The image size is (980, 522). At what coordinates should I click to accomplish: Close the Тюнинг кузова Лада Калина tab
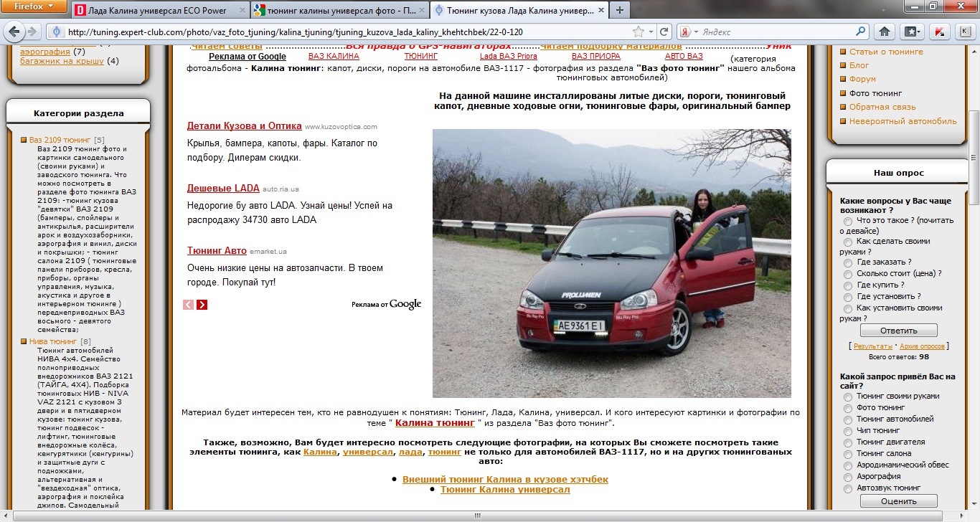600,11
